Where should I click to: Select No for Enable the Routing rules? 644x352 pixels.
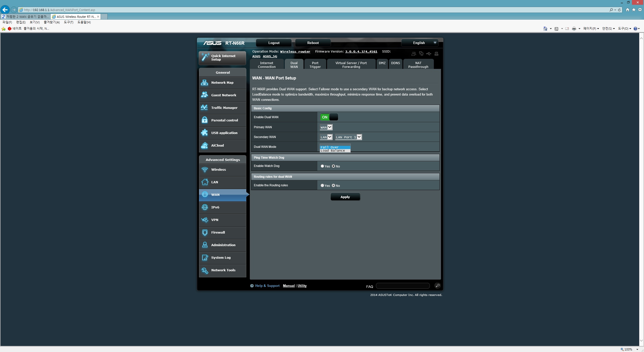click(x=333, y=186)
